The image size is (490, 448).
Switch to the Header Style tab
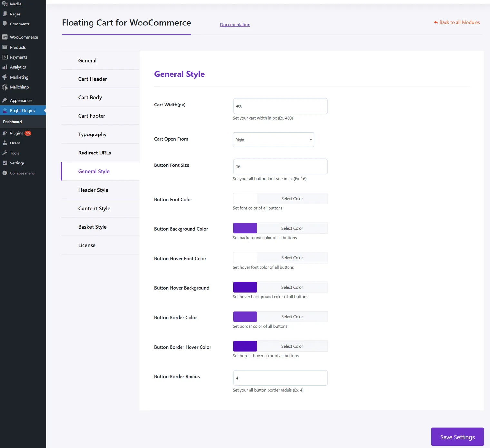pos(100,190)
